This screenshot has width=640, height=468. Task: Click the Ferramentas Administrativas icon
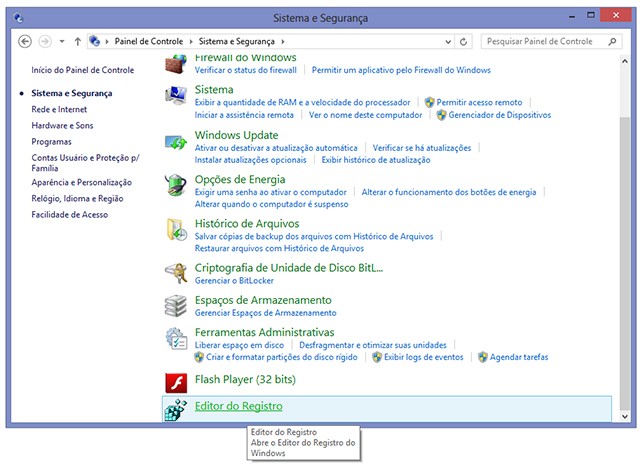tap(176, 338)
